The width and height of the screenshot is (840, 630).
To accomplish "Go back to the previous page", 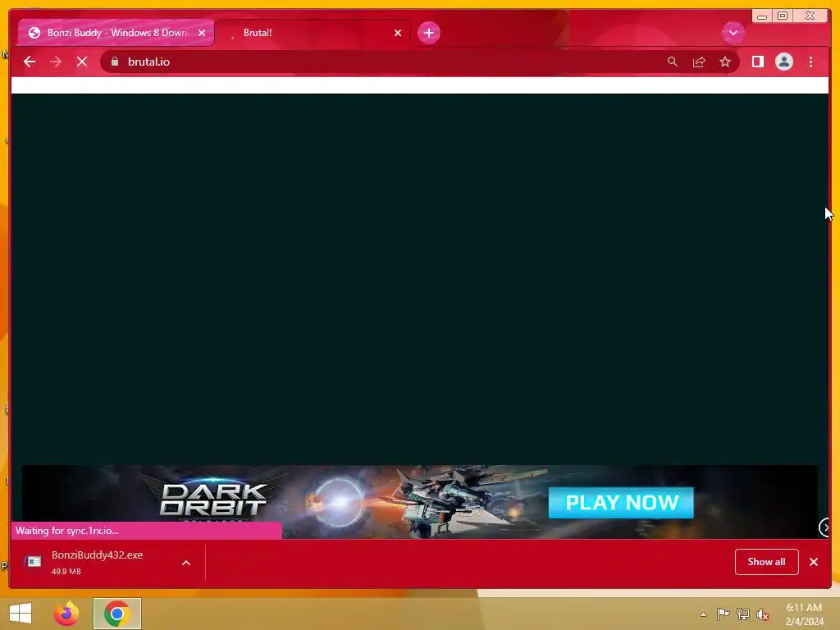I will 30,62.
